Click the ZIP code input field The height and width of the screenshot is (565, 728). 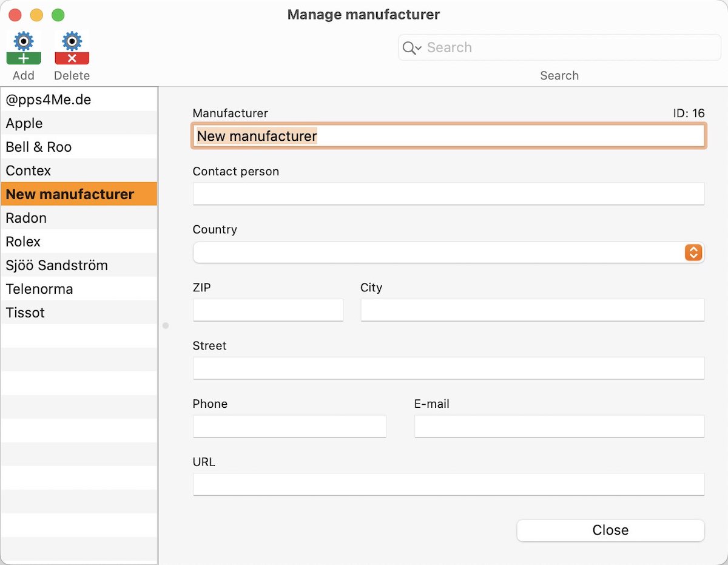(268, 310)
